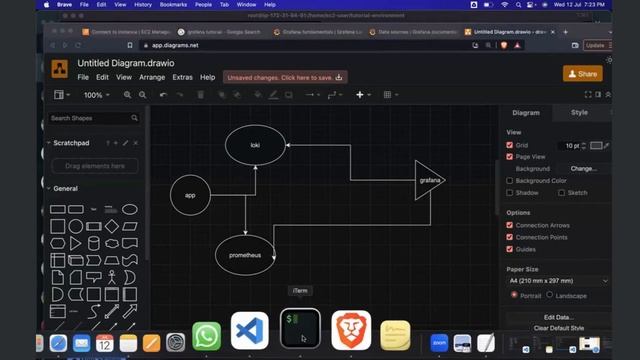Open the Arrange menu
Viewport: 640px width, 360px height.
click(152, 77)
